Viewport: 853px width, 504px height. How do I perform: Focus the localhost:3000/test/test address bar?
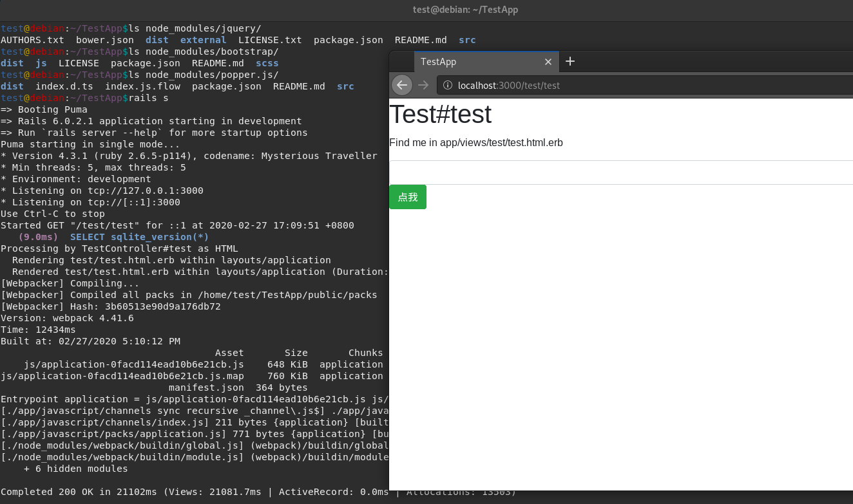pos(580,85)
